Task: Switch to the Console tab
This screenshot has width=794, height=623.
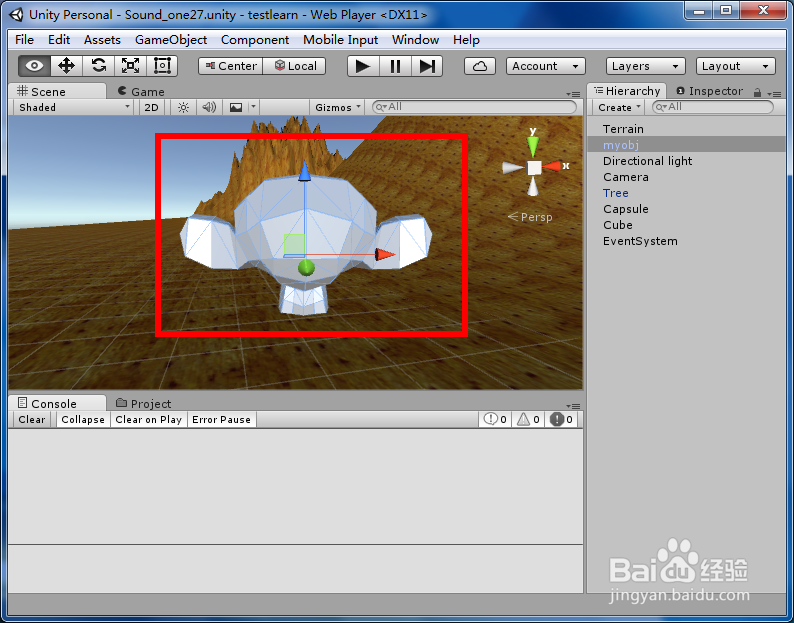Action: click(57, 403)
